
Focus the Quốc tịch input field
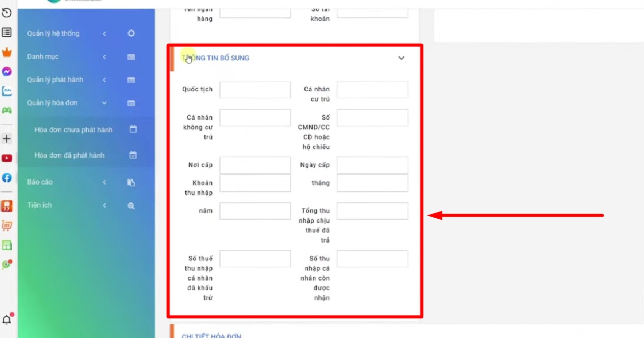coord(255,90)
